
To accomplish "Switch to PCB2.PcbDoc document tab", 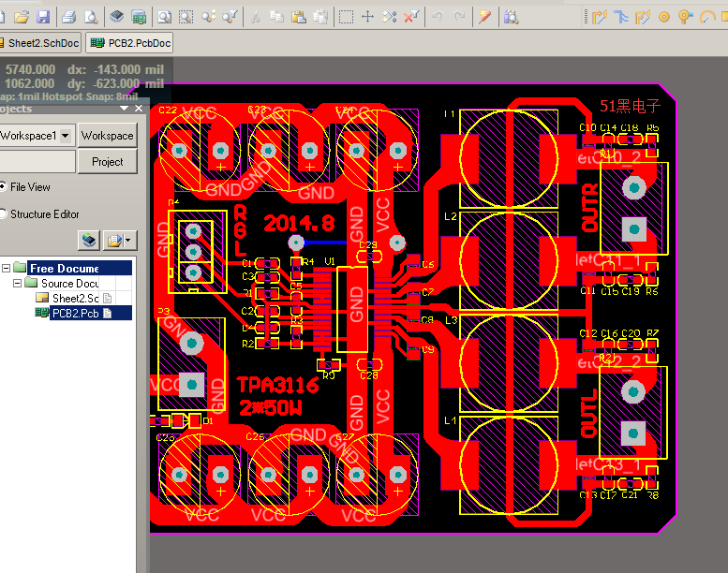I will (x=129, y=43).
